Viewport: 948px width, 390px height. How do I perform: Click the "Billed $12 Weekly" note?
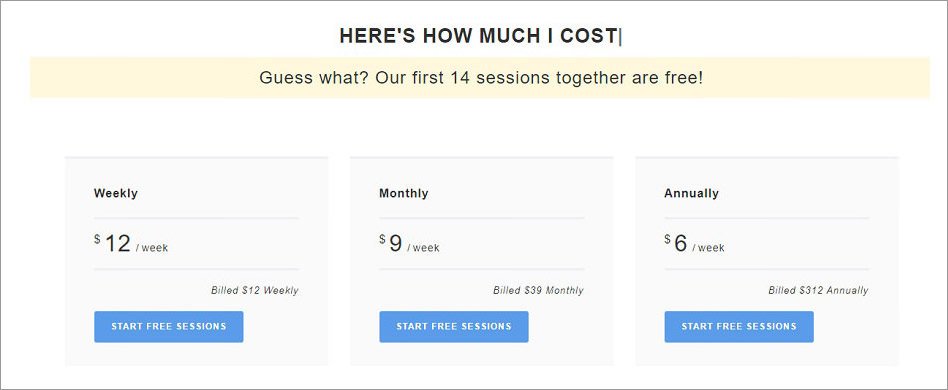(255, 290)
